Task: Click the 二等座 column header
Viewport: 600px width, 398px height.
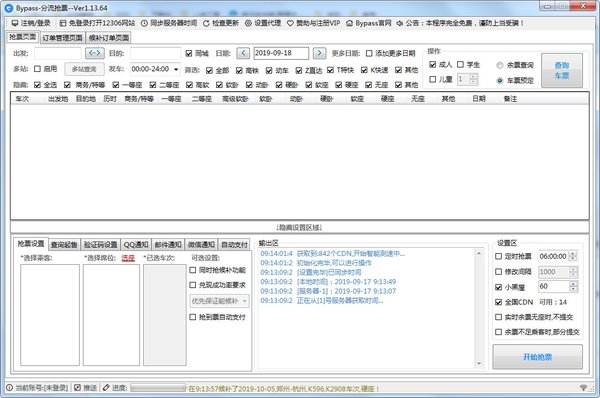Action: (x=202, y=99)
